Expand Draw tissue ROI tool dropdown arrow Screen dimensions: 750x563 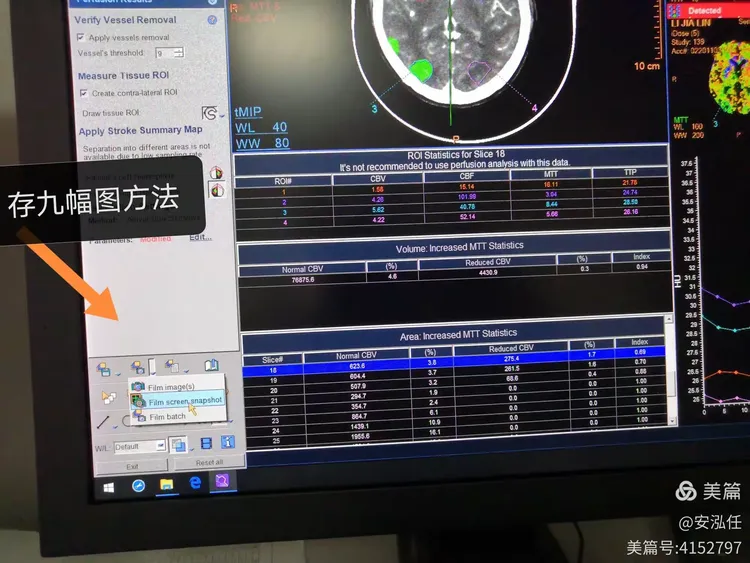click(x=222, y=115)
